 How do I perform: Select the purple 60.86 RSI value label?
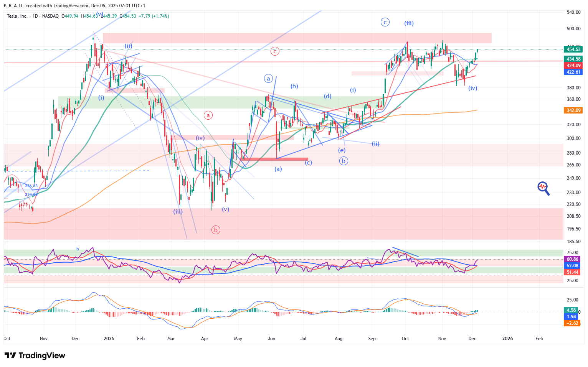pos(572,259)
